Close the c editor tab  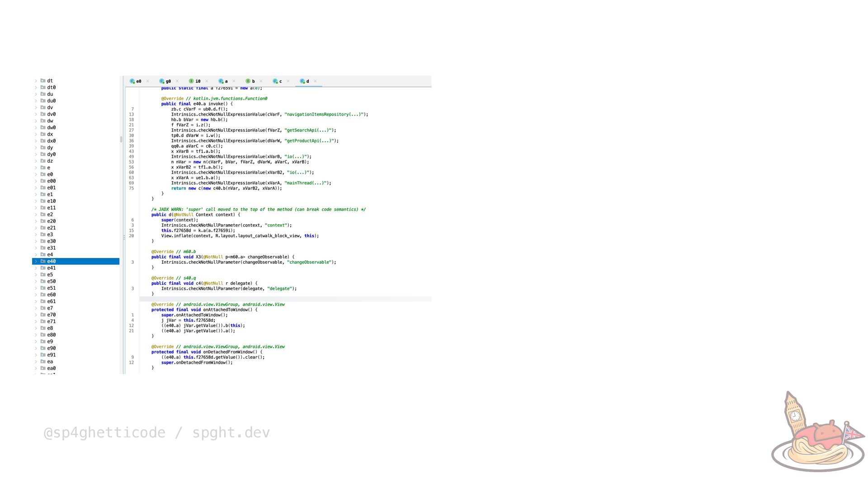tap(288, 81)
